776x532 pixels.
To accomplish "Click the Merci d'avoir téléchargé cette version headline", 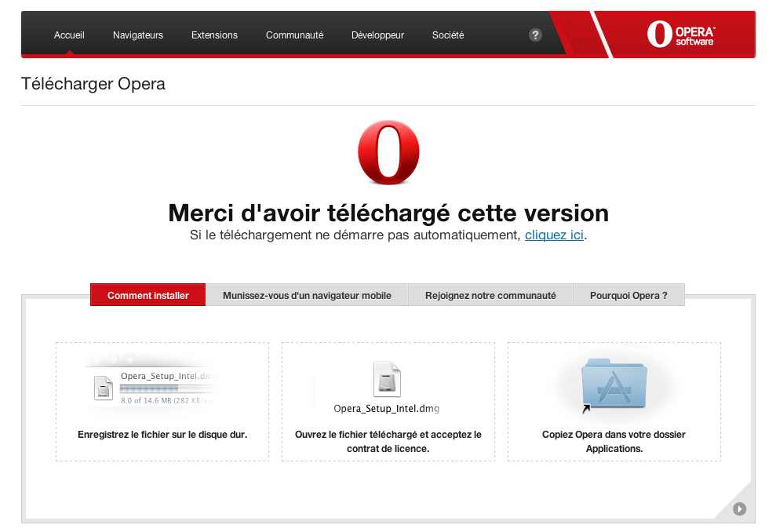I will [x=388, y=213].
